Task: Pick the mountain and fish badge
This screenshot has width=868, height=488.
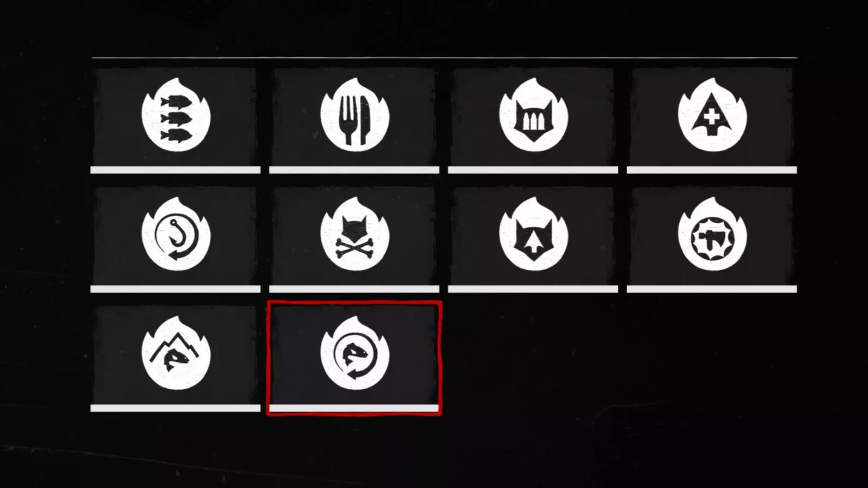Action: click(x=176, y=353)
